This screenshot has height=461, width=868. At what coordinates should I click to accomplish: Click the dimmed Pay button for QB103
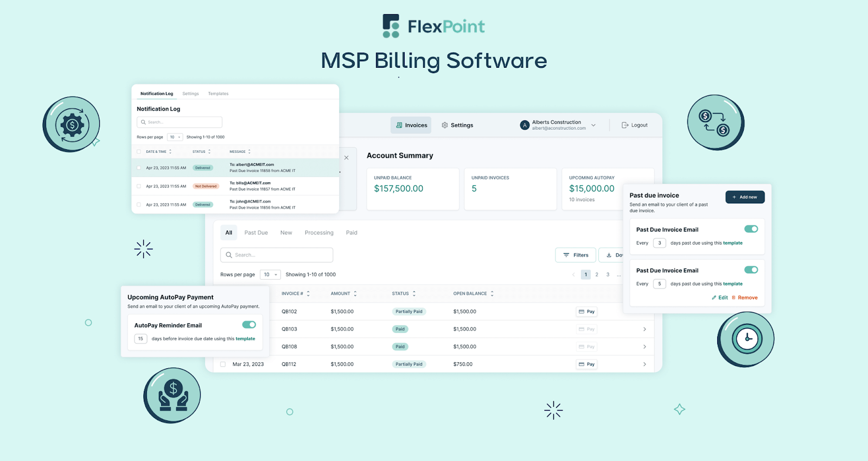(586, 329)
